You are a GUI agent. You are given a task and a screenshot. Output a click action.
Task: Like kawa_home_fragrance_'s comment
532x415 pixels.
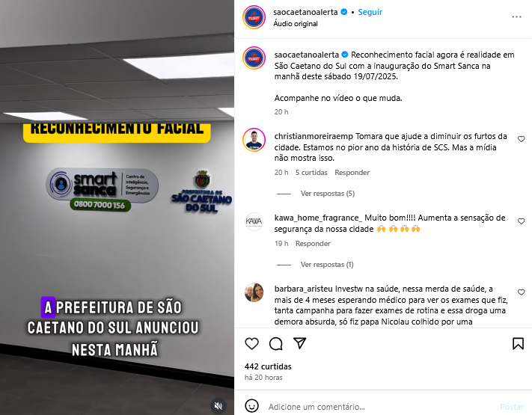(x=521, y=221)
